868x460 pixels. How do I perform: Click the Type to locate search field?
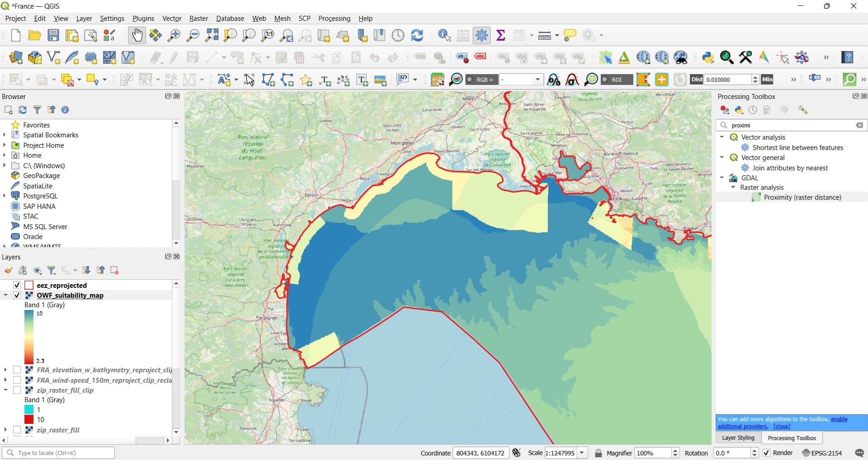point(58,453)
